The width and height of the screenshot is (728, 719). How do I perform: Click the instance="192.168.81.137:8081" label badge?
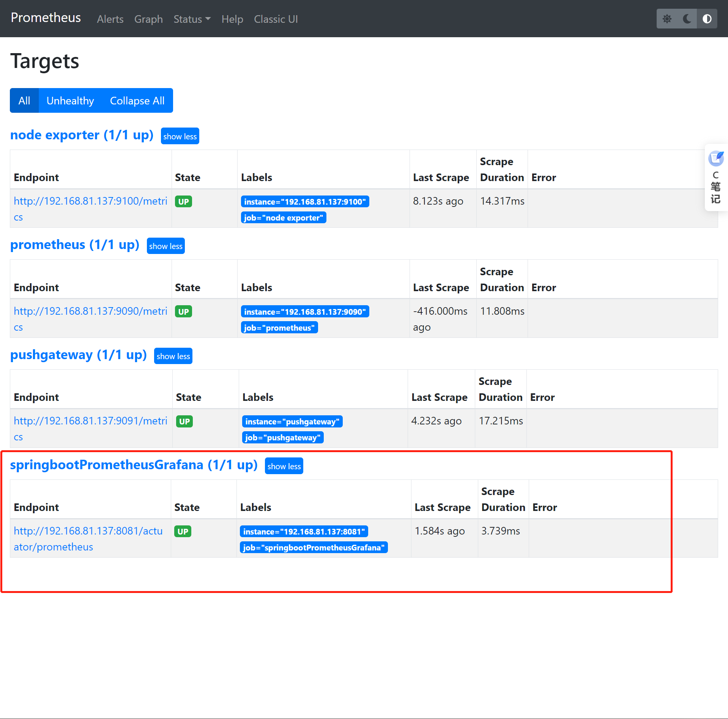(304, 531)
